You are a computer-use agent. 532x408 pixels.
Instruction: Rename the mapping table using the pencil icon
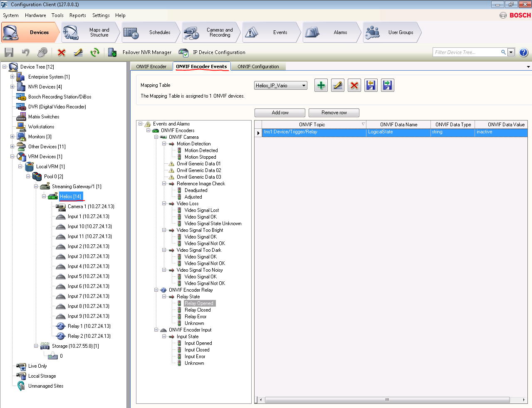(x=337, y=85)
